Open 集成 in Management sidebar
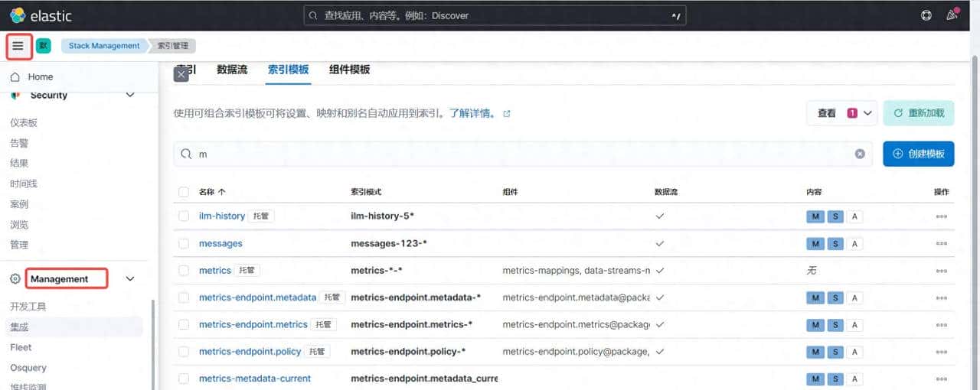The image size is (980, 390). point(19,327)
